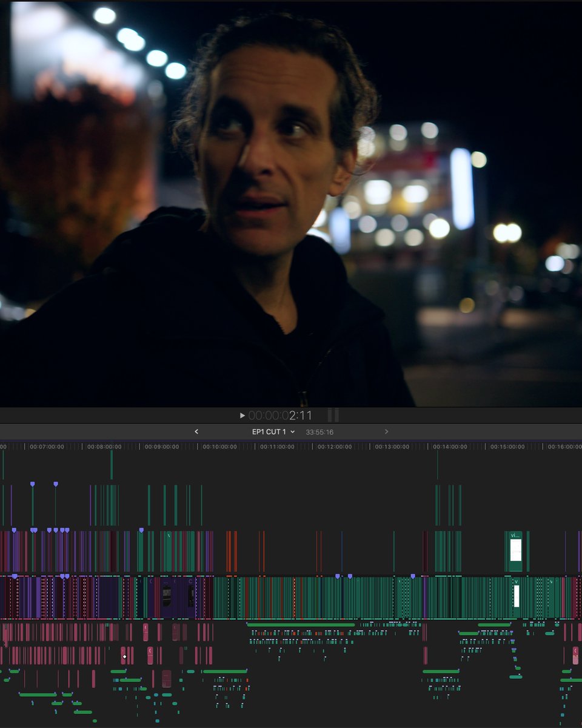Screen dimensions: 582x728
Task: Click the 00:13:00:00 ruler label
Action: [392, 447]
